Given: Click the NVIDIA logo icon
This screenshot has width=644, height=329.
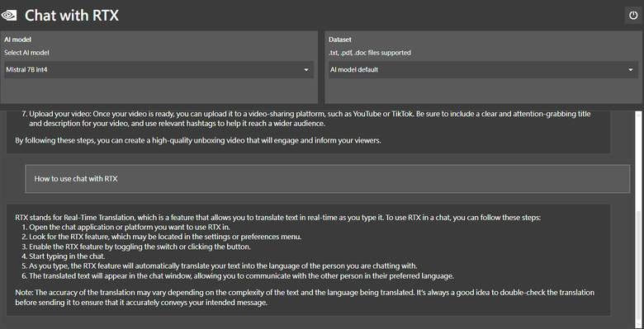Looking at the screenshot, I should coord(8,16).
